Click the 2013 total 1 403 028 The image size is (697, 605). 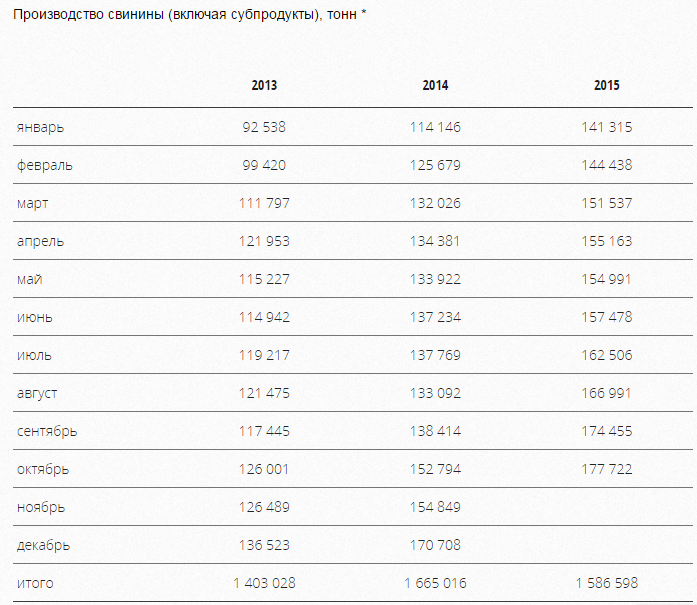pyautogui.click(x=264, y=583)
